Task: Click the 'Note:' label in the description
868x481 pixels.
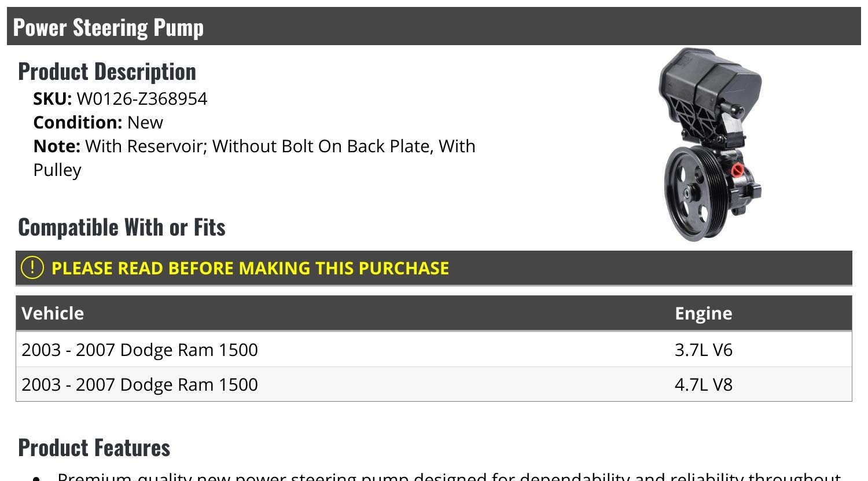Action: [x=57, y=146]
